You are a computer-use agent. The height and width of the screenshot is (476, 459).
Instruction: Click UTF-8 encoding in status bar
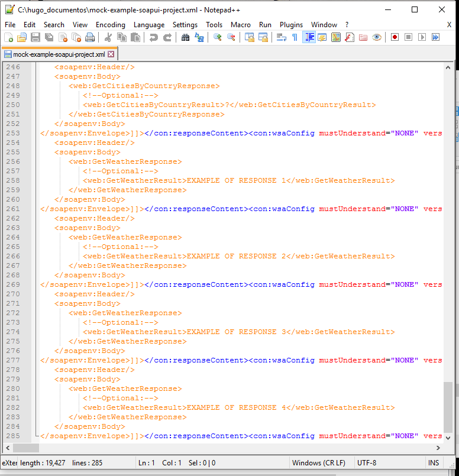(367, 463)
